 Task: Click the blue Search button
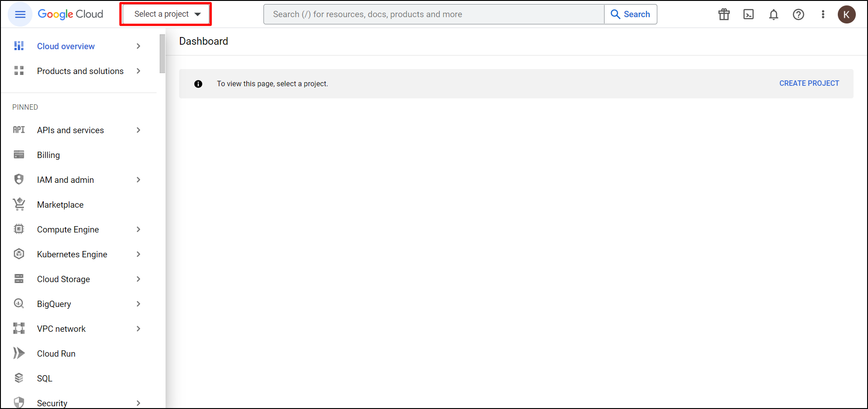(x=631, y=14)
